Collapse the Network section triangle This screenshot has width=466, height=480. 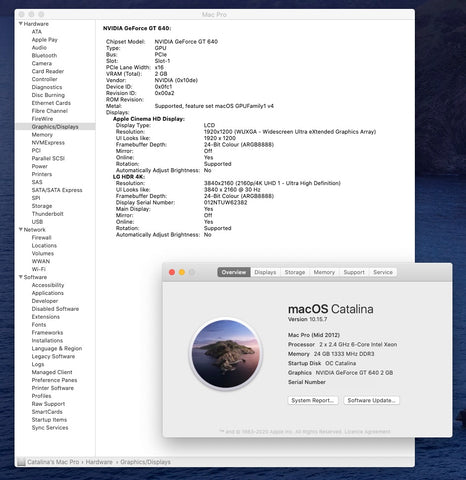pos(21,229)
